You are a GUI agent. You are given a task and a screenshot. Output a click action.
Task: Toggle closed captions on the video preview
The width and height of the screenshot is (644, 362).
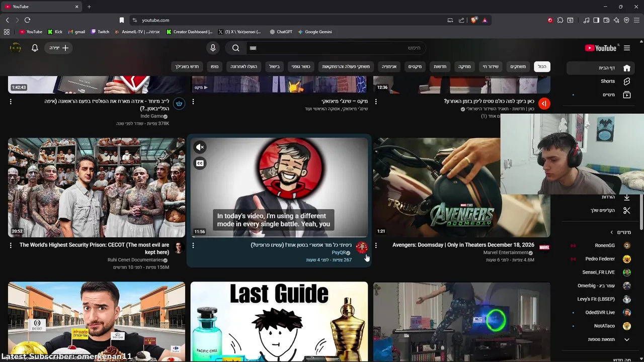[x=200, y=163]
